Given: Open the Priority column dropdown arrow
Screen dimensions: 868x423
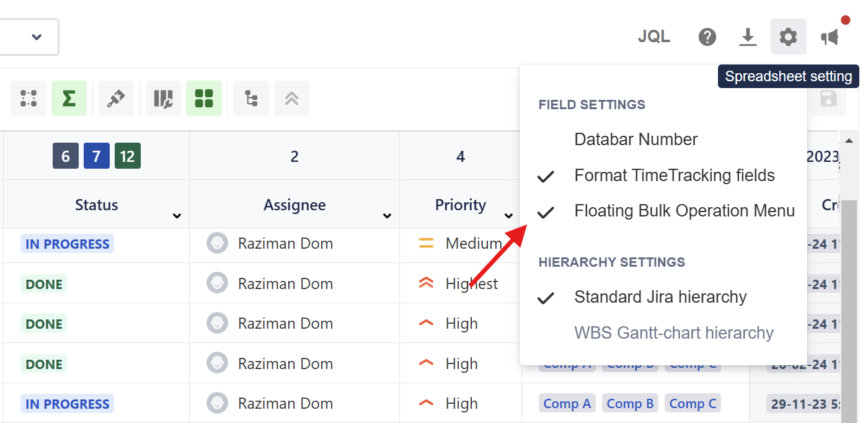Looking at the screenshot, I should tap(508, 216).
